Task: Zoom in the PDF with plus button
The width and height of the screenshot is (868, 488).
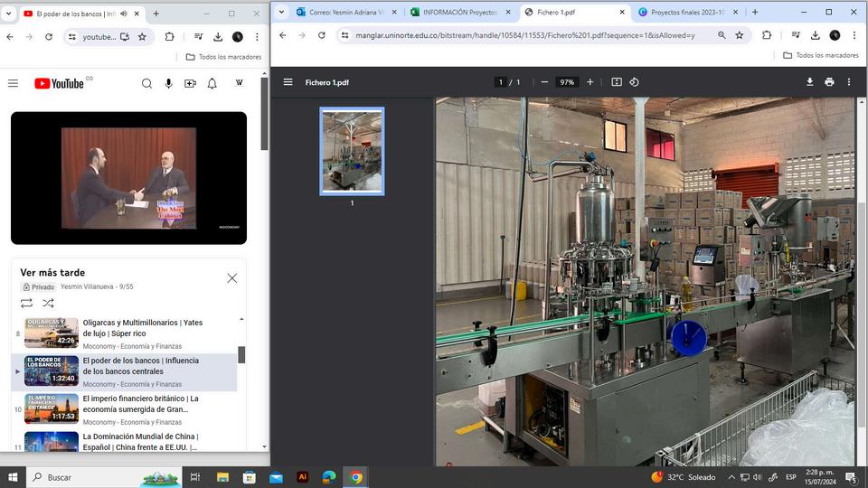Action: click(590, 82)
